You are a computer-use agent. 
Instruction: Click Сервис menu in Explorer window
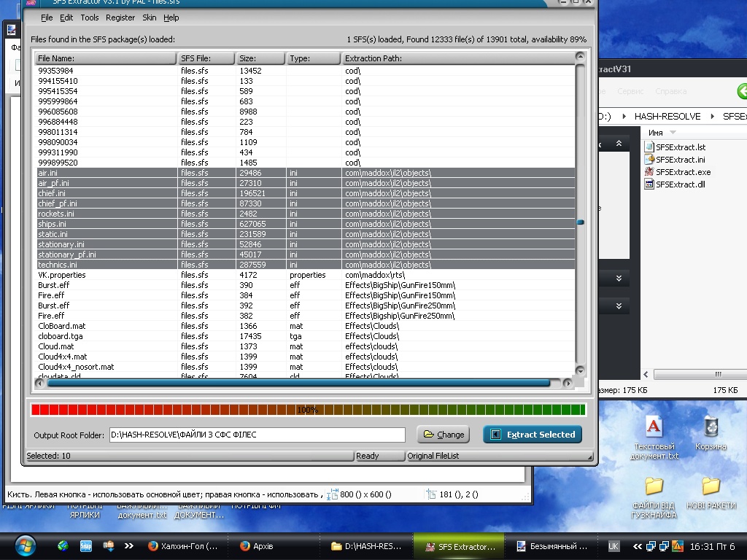(630, 91)
